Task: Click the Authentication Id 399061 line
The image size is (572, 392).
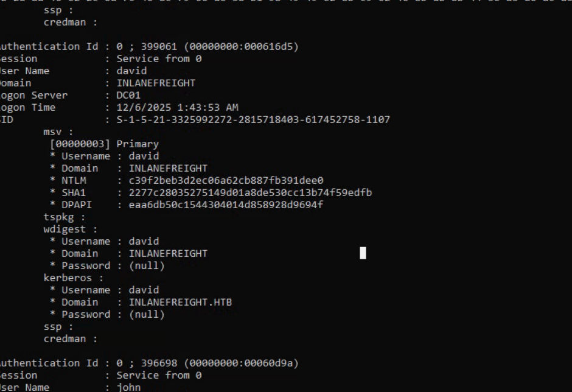Action: 149,46
